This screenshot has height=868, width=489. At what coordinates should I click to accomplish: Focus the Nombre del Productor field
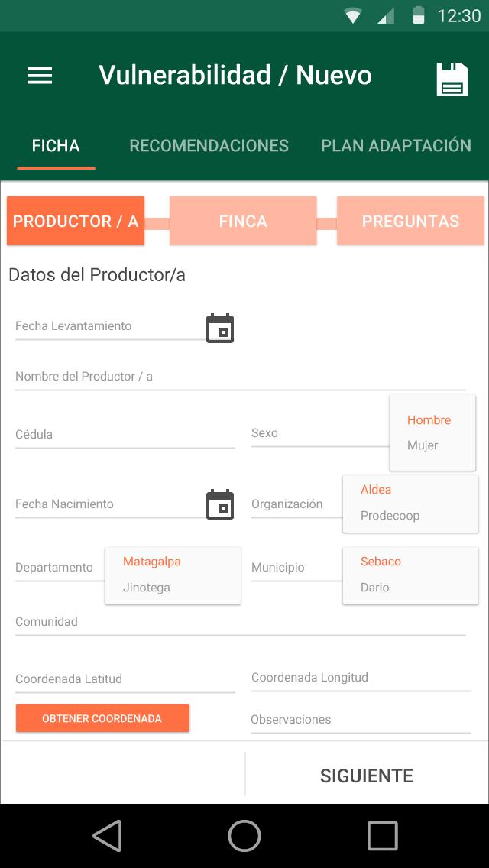pos(240,377)
